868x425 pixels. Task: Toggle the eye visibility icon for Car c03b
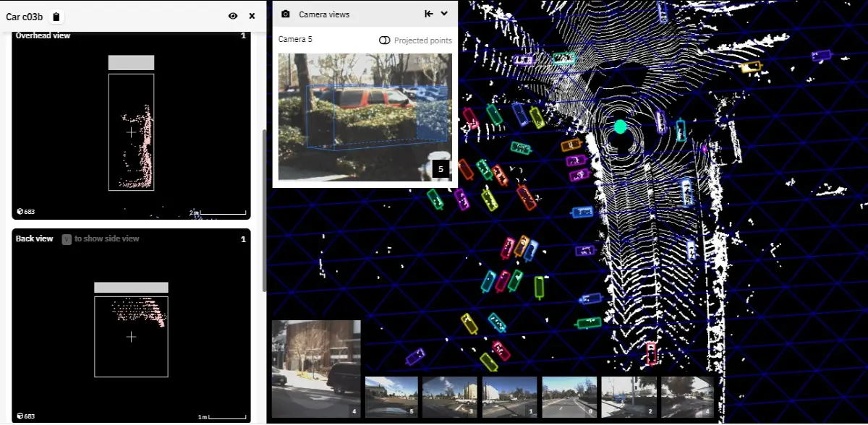(233, 16)
